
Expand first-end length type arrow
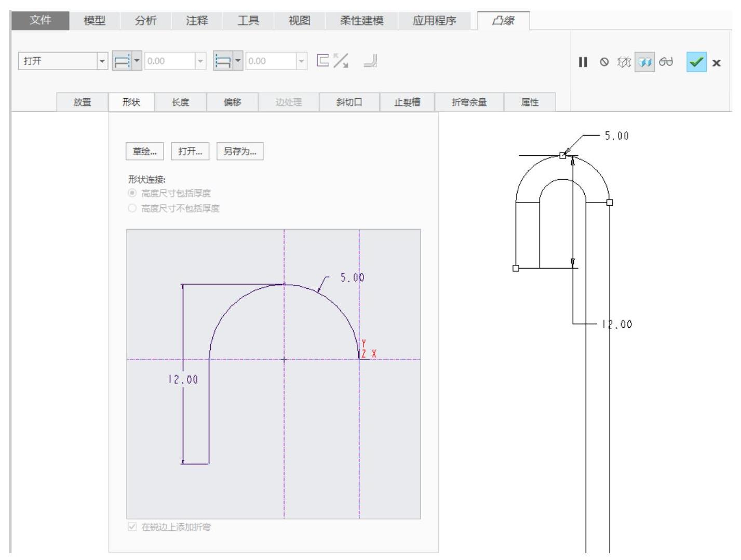(137, 61)
